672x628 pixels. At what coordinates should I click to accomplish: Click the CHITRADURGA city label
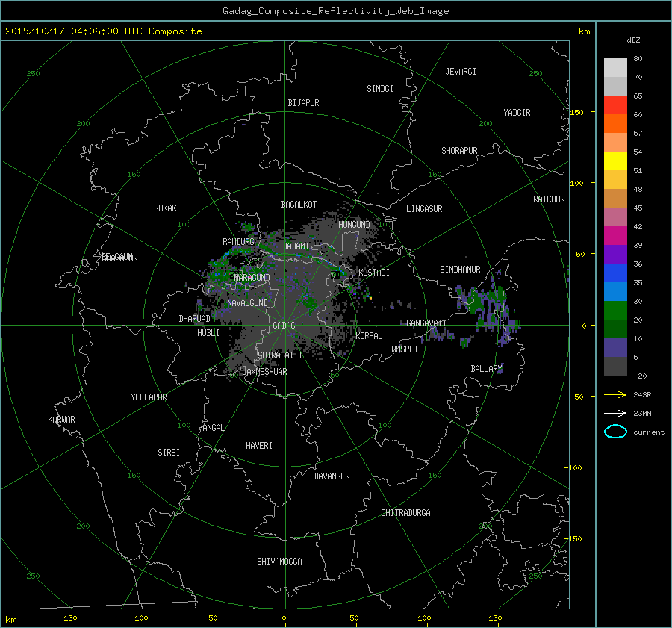405,513
